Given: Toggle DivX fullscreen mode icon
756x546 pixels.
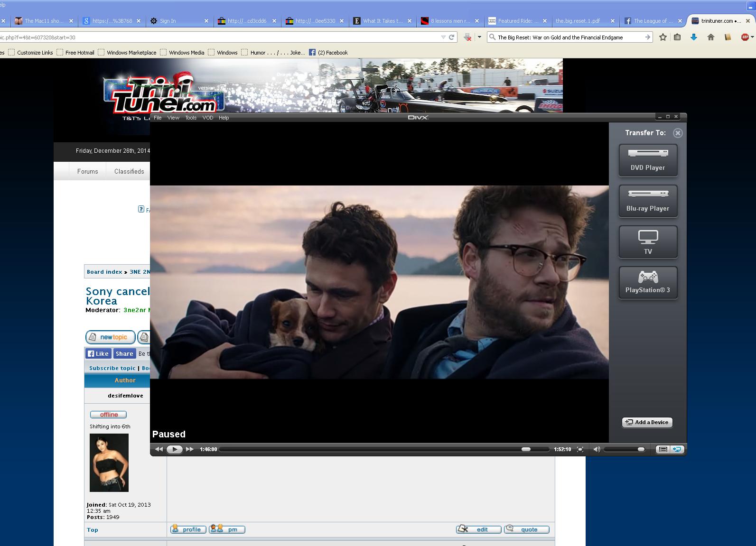Looking at the screenshot, I should (580, 449).
